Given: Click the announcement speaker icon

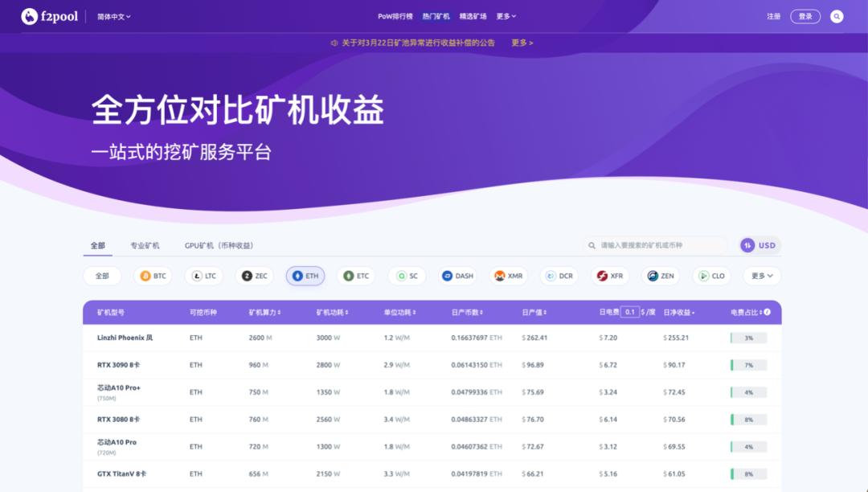Looking at the screenshot, I should point(334,43).
